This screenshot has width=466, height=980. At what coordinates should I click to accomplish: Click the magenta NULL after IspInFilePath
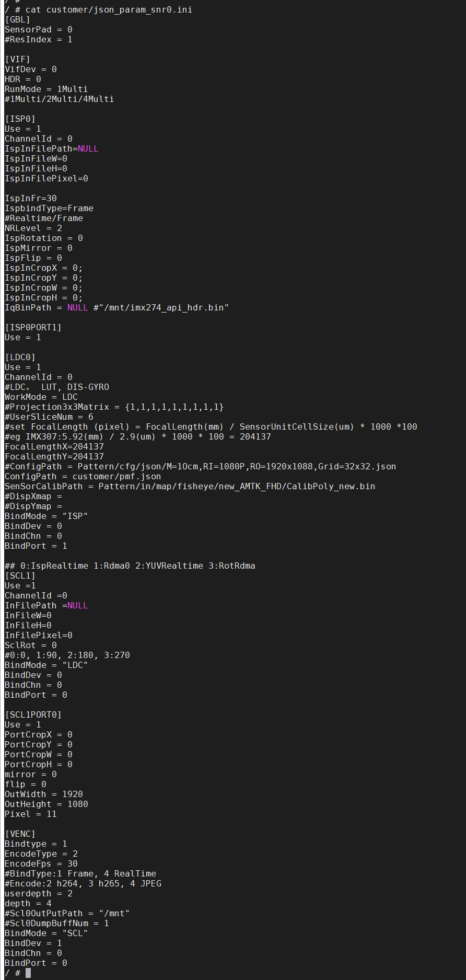point(88,148)
